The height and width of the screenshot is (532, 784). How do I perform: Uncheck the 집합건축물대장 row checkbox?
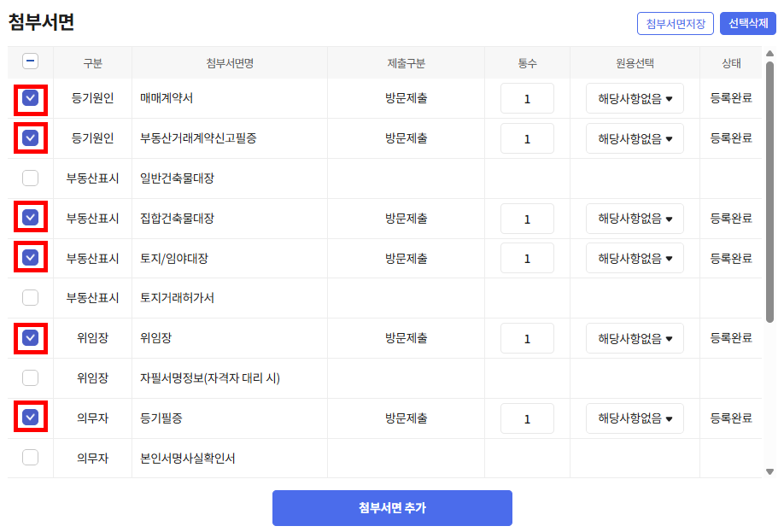[x=30, y=218]
